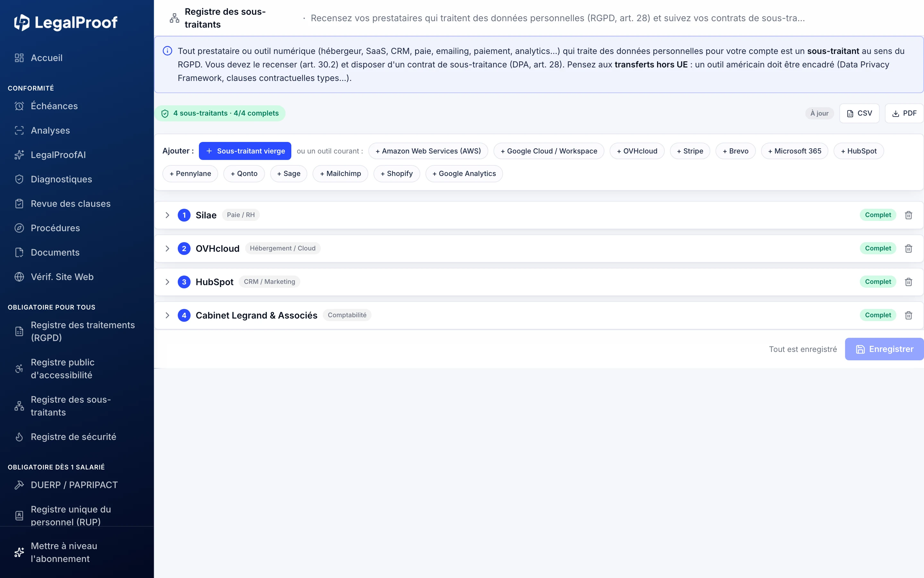Click the DUERP hammer icon
This screenshot has height=578, width=924.
click(x=19, y=485)
